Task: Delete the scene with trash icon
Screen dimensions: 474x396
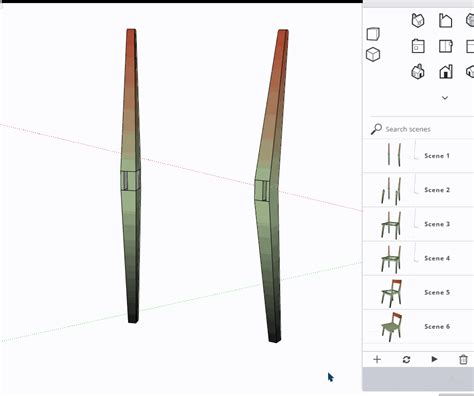Action: pyautogui.click(x=463, y=359)
